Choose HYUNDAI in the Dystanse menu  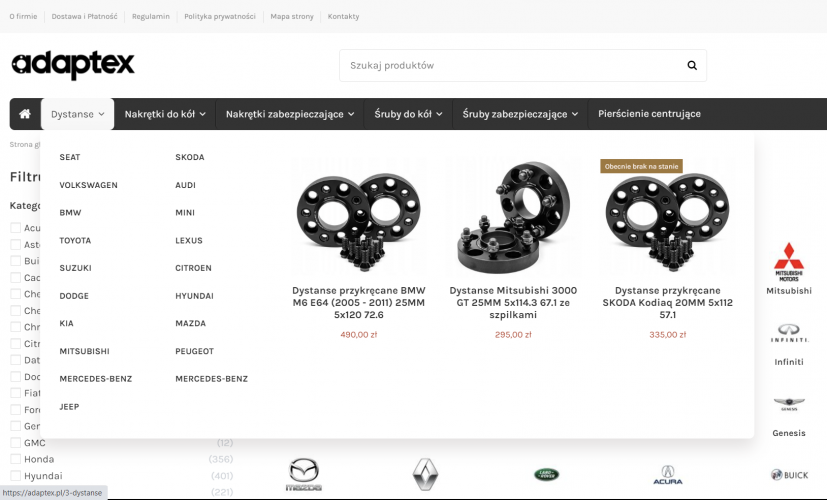[x=195, y=296]
